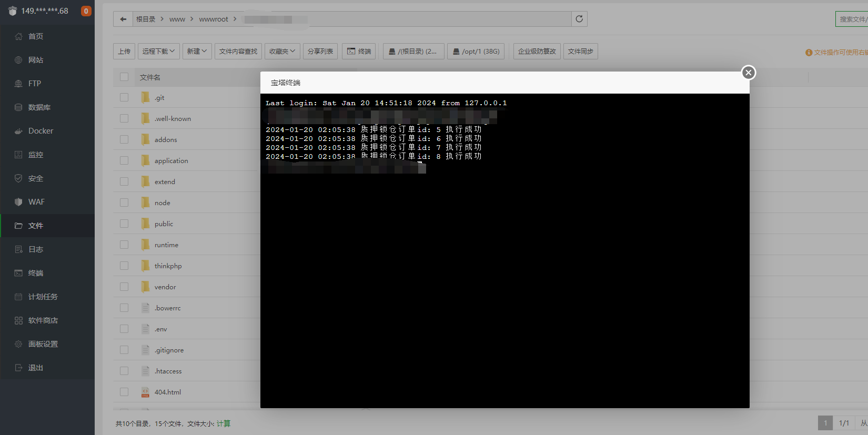
Task: Close the 宝塔终端 terminal dialog
Action: [748, 73]
